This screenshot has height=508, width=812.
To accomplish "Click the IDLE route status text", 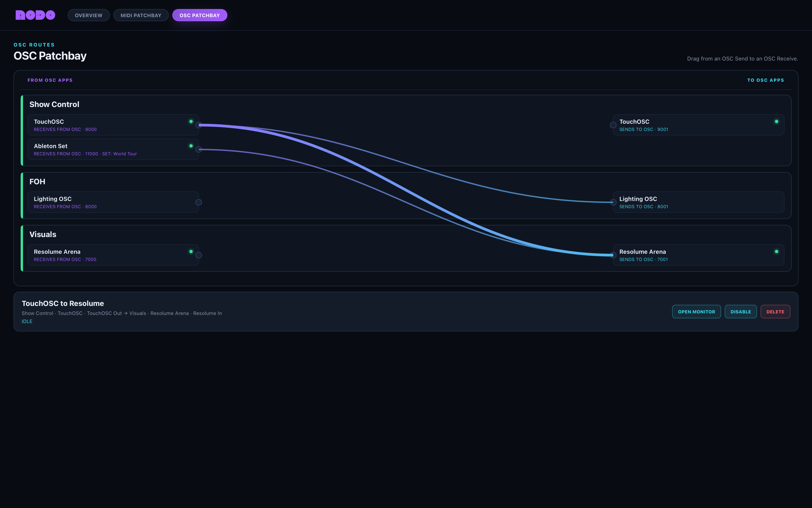I will [x=27, y=322].
